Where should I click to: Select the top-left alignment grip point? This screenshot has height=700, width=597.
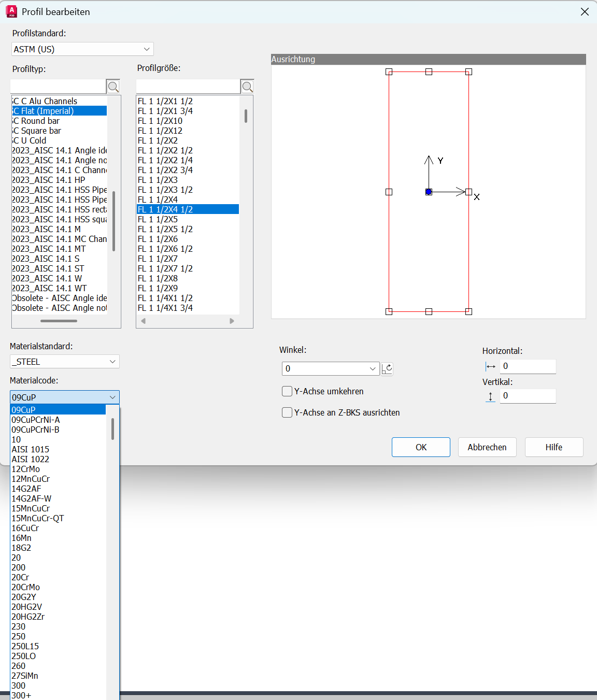pyautogui.click(x=389, y=72)
